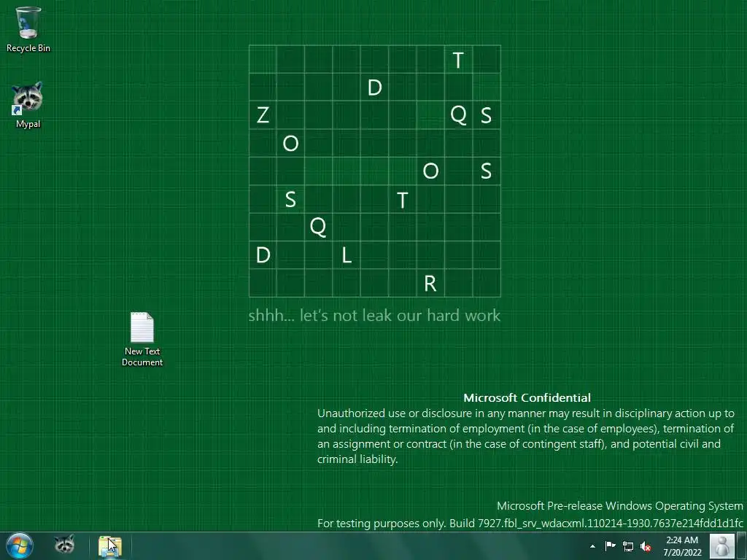Open the muted volume tray icon
Viewport: 747px width, 560px height.
tap(646, 546)
